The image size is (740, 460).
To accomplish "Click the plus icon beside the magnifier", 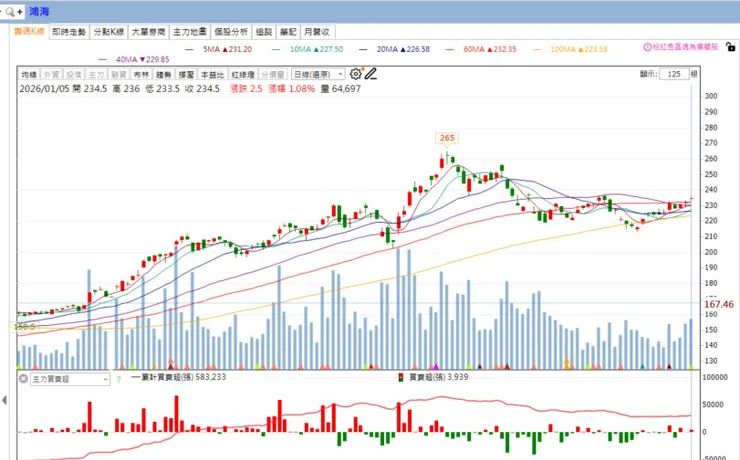I will point(20,12).
